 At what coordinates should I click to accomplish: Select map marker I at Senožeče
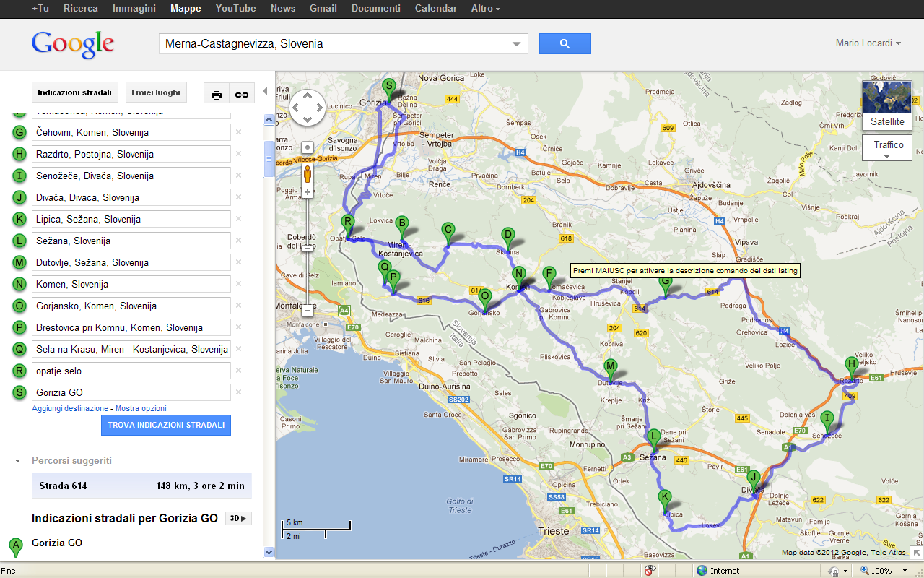tap(827, 422)
